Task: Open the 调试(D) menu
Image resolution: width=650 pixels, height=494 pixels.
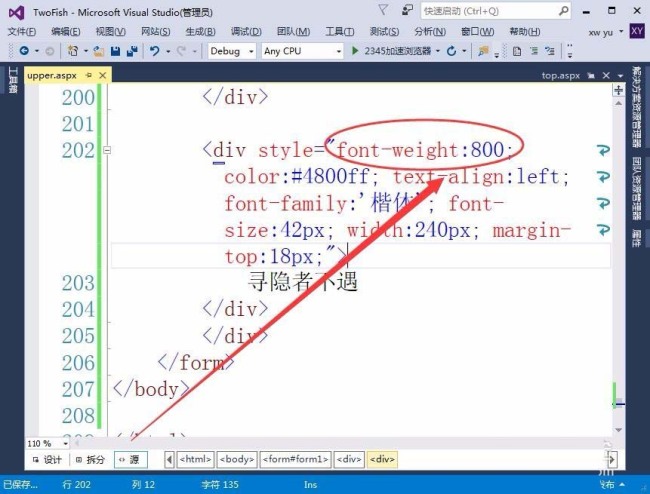Action: tap(246, 31)
